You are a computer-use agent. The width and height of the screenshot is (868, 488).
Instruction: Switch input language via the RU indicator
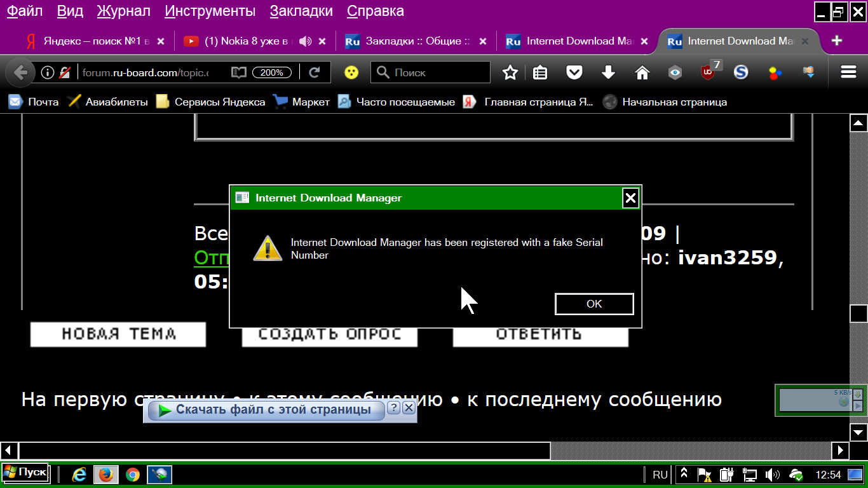pos(660,475)
